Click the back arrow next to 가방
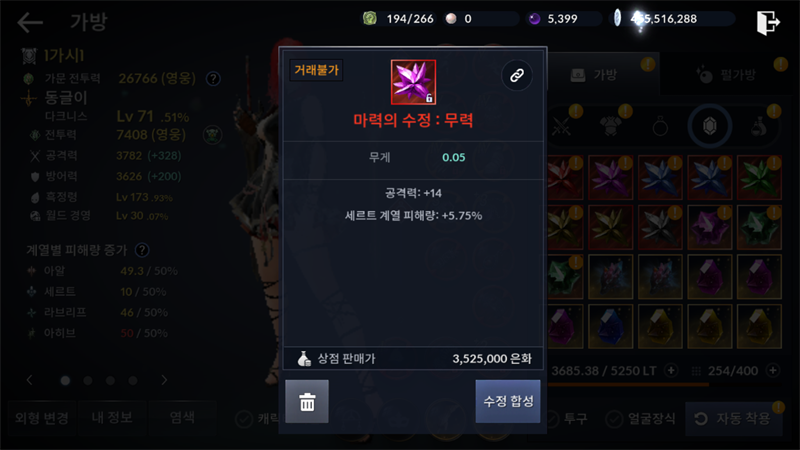Image resolution: width=800 pixels, height=450 pixels. point(30,22)
